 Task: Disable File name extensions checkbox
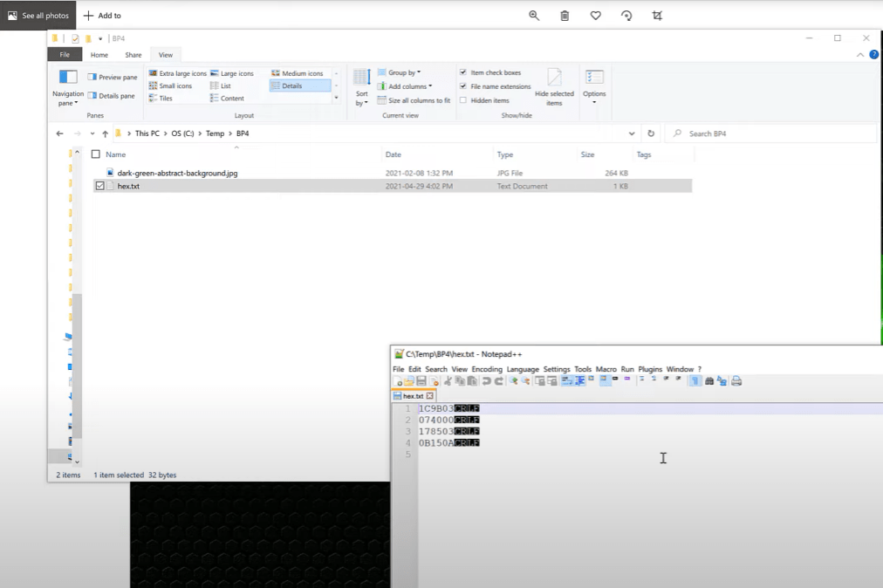pyautogui.click(x=463, y=86)
